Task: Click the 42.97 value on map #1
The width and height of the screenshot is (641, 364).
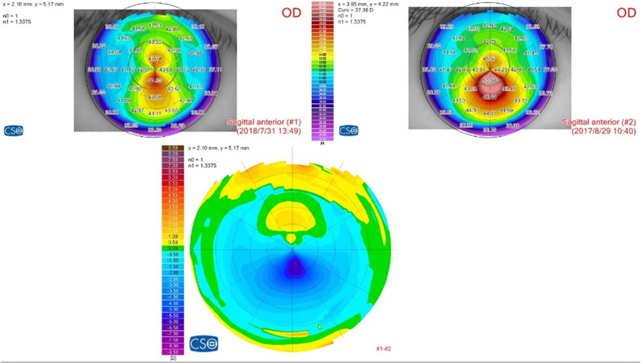Action: coord(137,110)
